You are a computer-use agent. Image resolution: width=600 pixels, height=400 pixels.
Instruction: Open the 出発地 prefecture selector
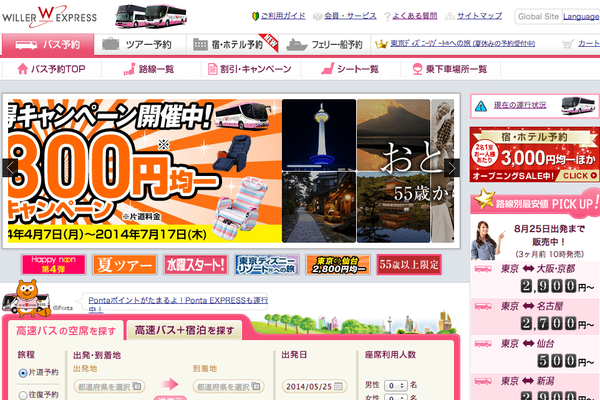point(109,387)
